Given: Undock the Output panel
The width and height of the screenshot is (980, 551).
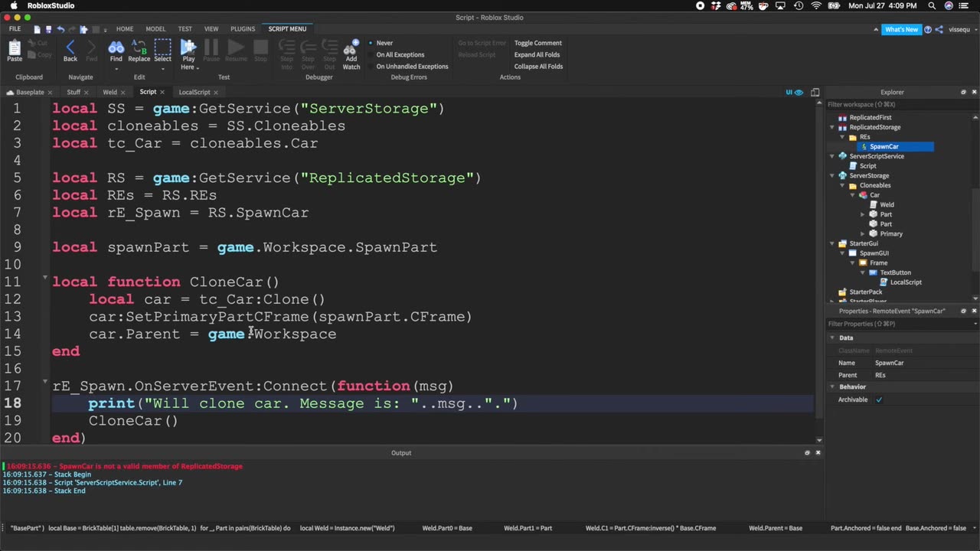Looking at the screenshot, I should pyautogui.click(x=807, y=452).
